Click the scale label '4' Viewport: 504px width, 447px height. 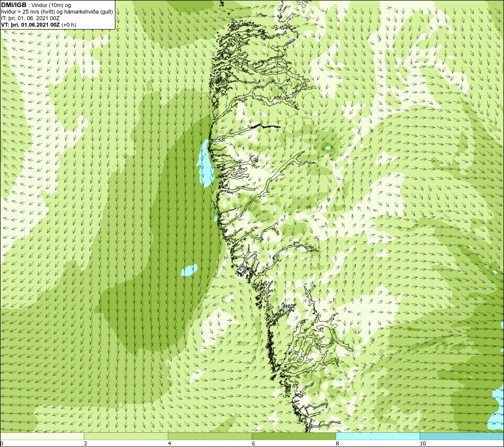(169, 443)
